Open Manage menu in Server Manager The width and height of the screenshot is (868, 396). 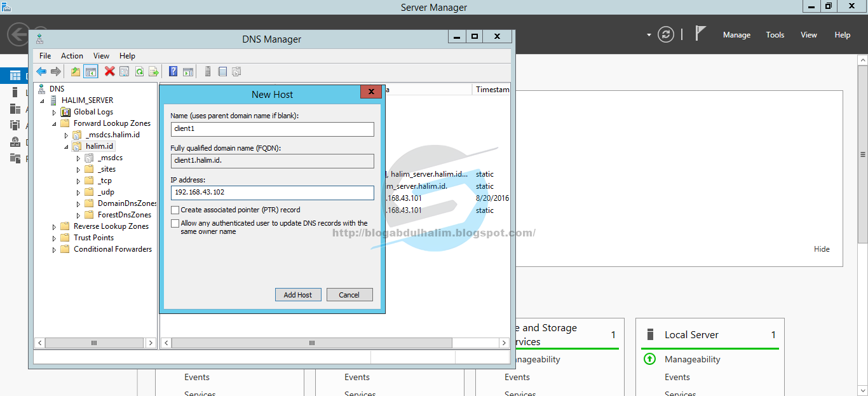tap(736, 35)
